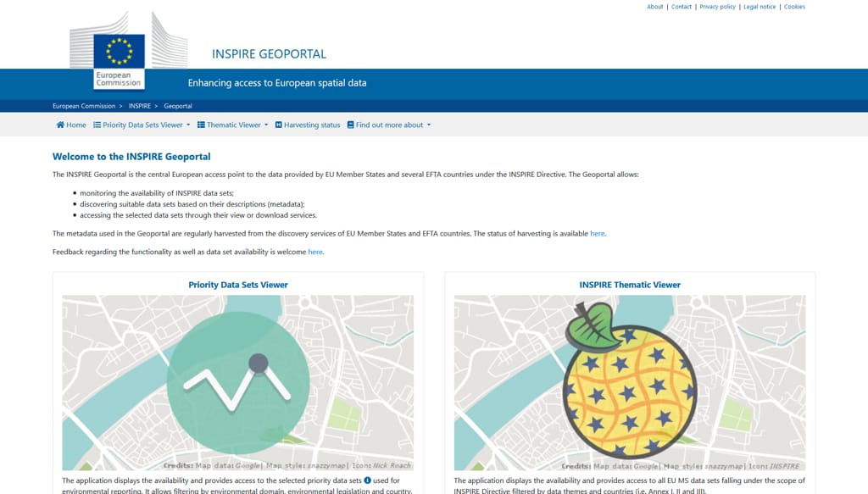This screenshot has height=494, width=868.
Task: Open the Find out more about menu
Action: coord(389,125)
